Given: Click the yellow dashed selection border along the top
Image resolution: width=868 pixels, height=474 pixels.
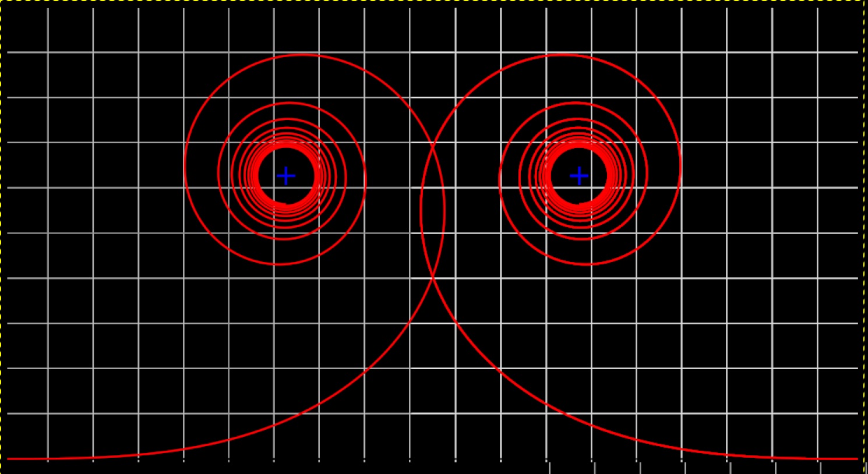Looking at the screenshot, I should pos(434,1).
